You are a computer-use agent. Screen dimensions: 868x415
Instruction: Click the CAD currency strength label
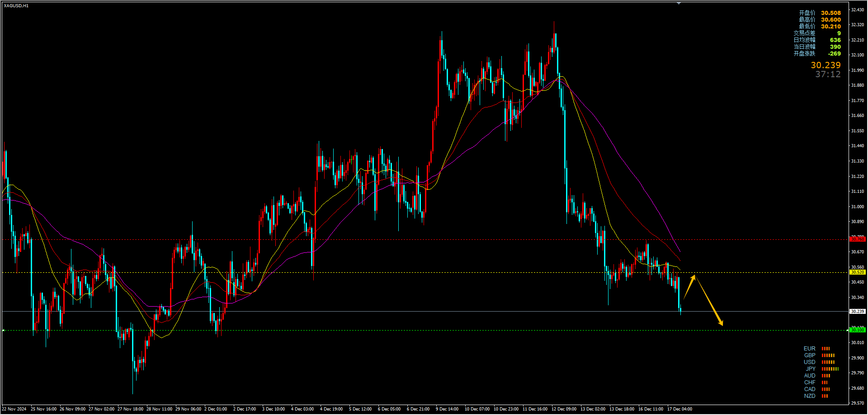[x=810, y=389]
